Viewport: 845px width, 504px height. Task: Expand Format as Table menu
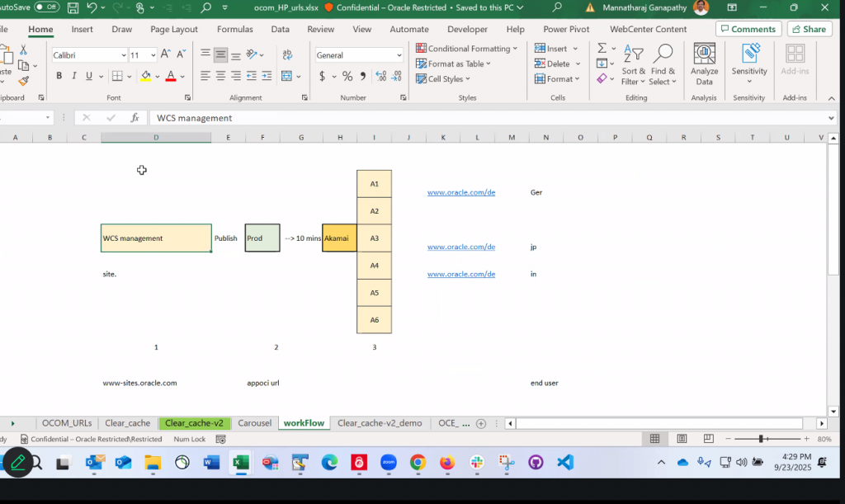point(453,64)
